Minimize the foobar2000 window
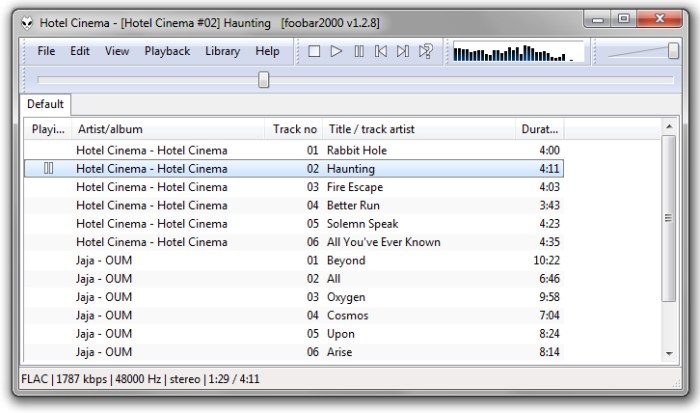This screenshot has width=700, height=413. (598, 19)
